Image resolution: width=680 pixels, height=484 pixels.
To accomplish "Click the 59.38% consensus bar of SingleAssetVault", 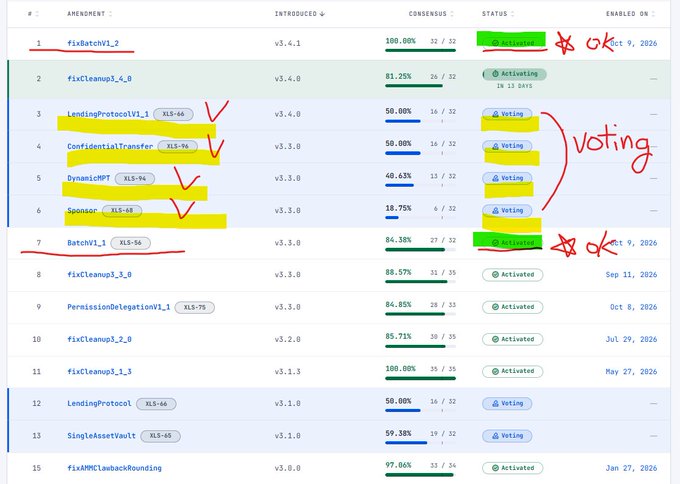I will pos(420,443).
